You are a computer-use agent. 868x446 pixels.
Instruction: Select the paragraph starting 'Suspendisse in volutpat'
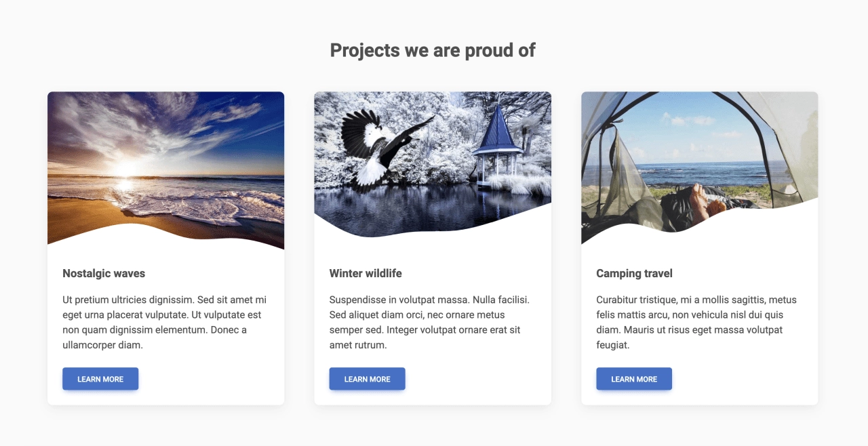[429, 322]
